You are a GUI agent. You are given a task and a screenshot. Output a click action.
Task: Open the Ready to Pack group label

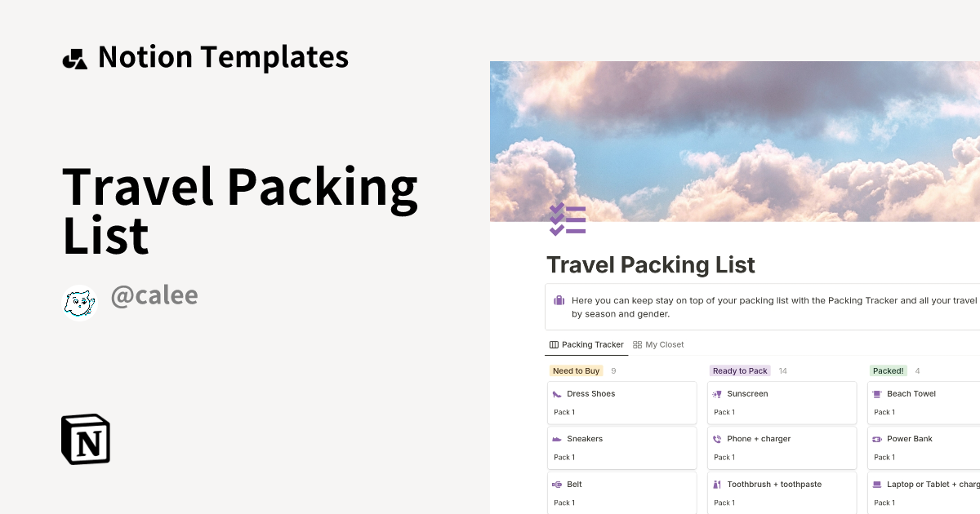click(x=739, y=370)
